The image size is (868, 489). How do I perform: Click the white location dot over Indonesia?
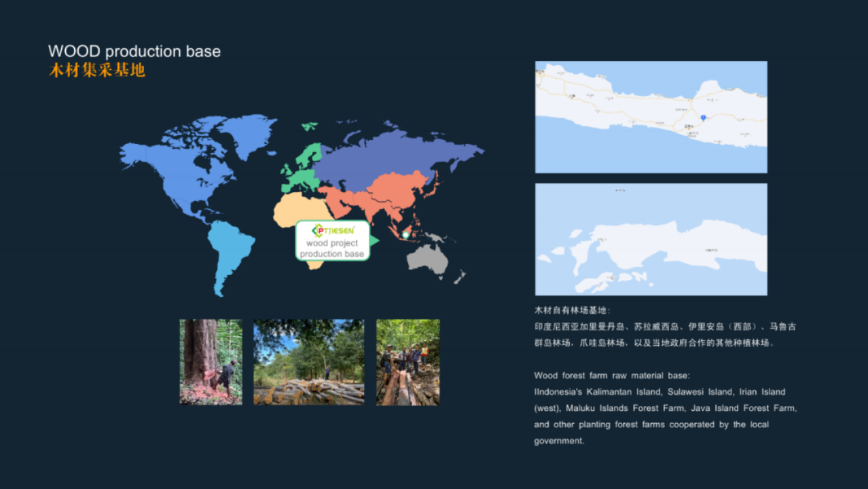click(405, 235)
